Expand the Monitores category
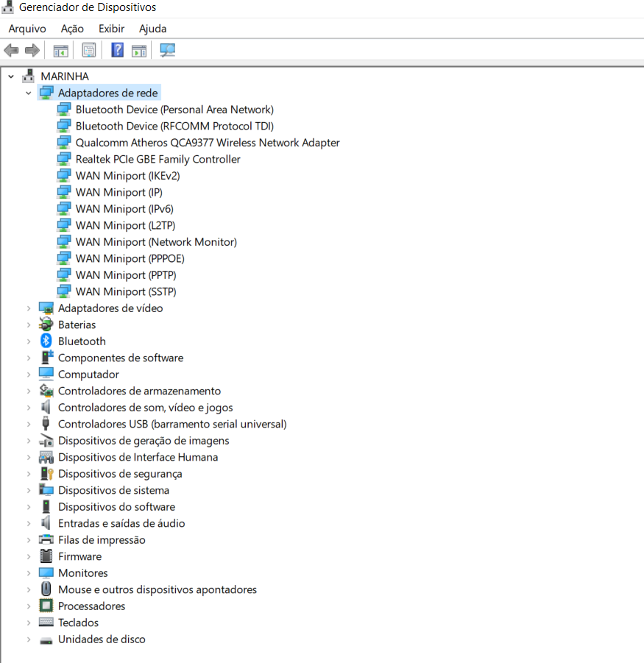Screen dimensions: 644x663 click(x=28, y=573)
